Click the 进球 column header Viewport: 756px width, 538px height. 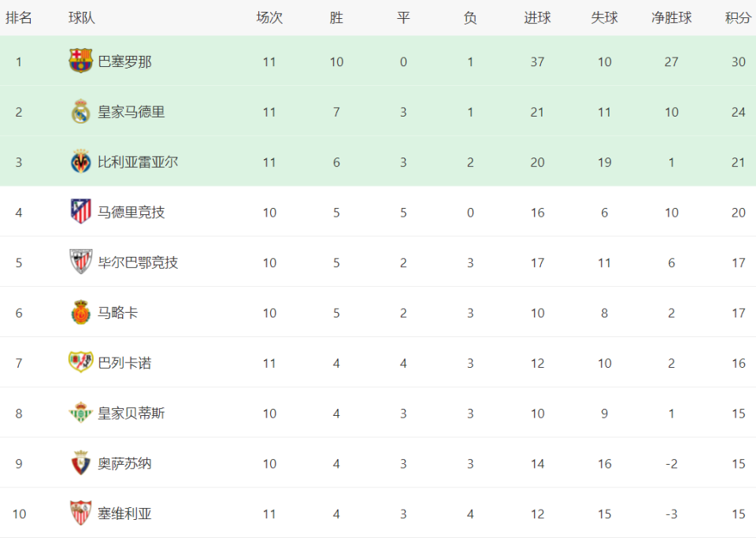[537, 18]
